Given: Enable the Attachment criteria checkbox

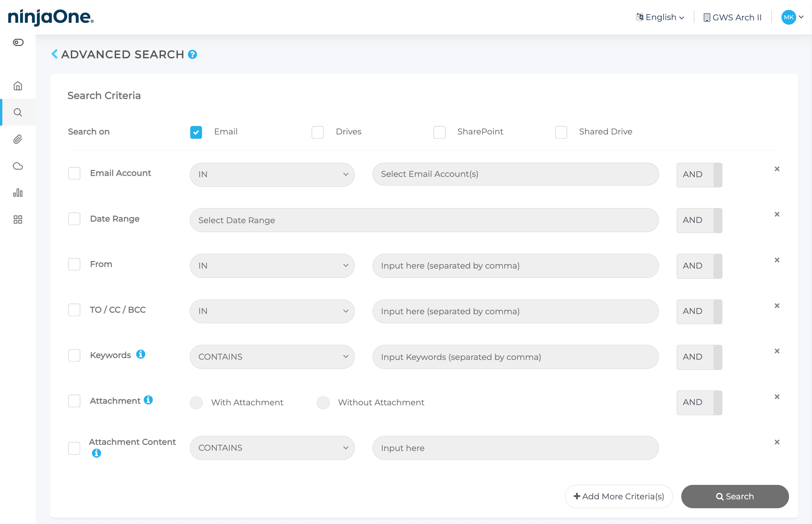Looking at the screenshot, I should coord(74,401).
